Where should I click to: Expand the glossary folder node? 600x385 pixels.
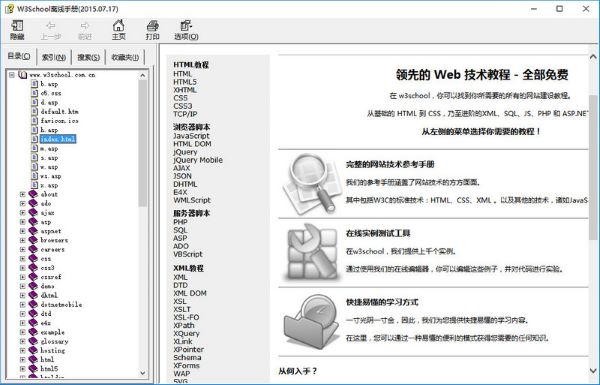coord(23,341)
